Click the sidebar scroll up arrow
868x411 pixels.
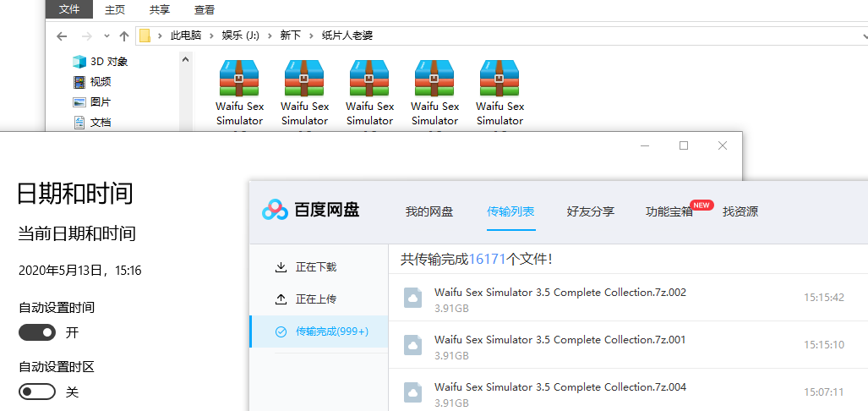tap(185, 59)
